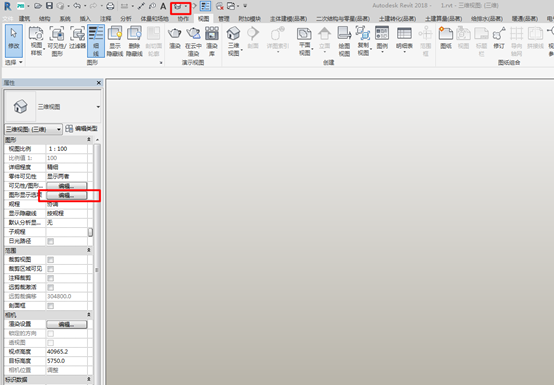Toggle Thin Lines (细线) ribbon button

96,41
